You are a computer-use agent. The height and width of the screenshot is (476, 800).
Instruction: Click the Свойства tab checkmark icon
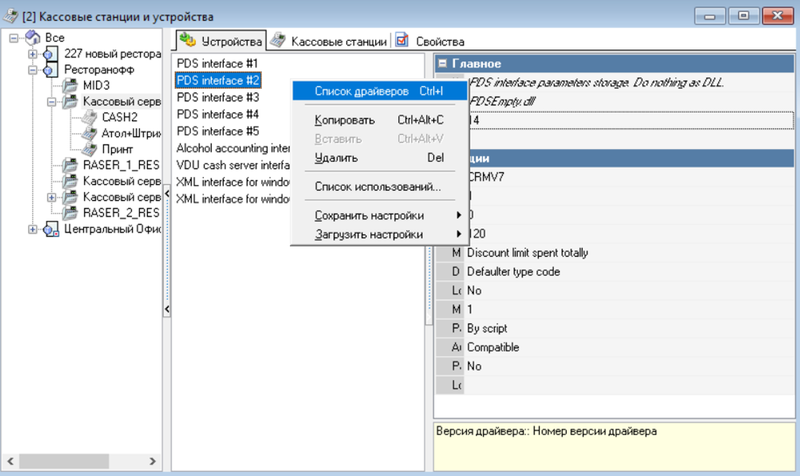(402, 40)
